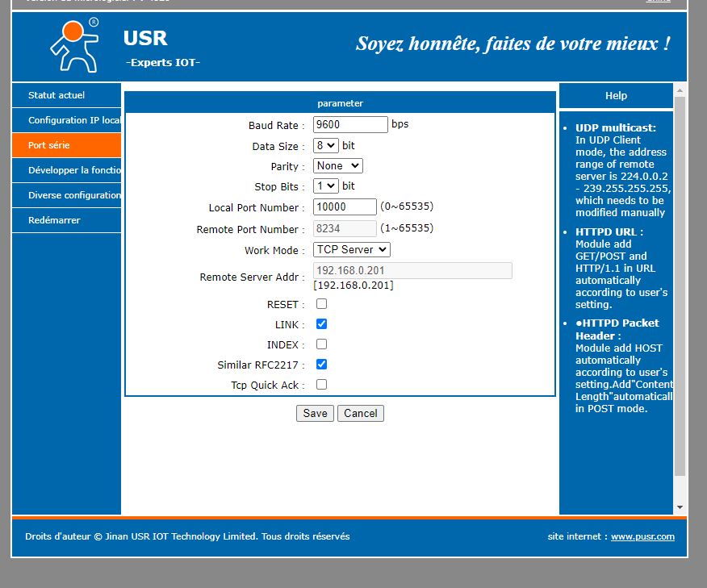Click the (0~65535) range hint
The image size is (707, 588).
[x=407, y=206]
